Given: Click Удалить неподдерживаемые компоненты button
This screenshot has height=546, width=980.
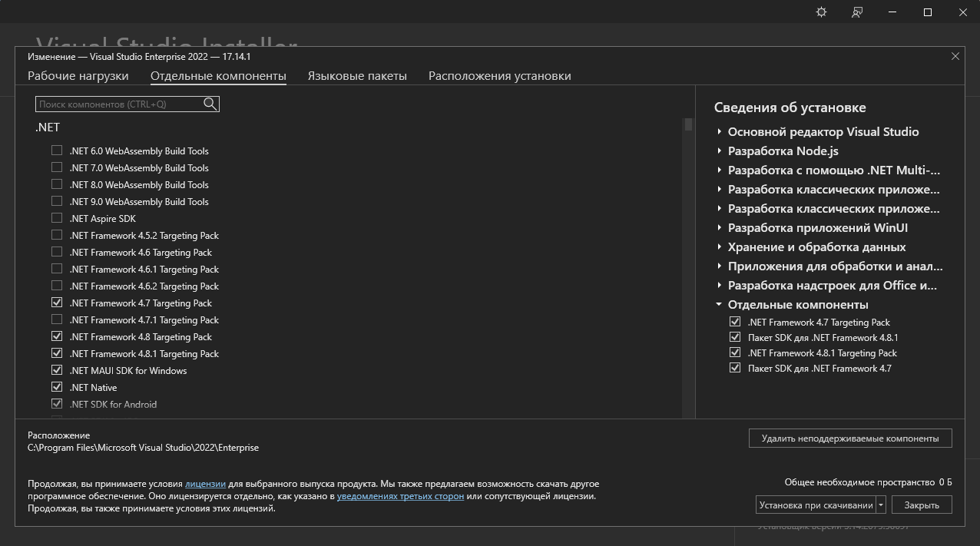Looking at the screenshot, I should tap(850, 438).
